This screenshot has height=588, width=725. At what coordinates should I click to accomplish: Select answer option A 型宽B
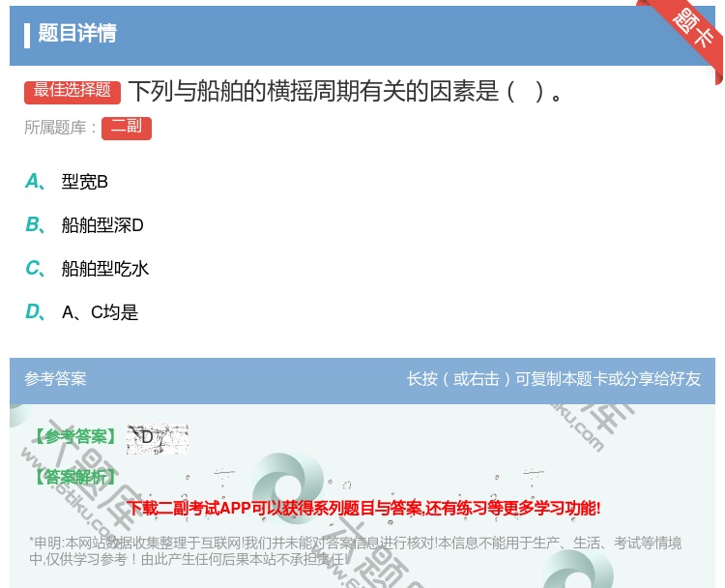click(x=67, y=182)
